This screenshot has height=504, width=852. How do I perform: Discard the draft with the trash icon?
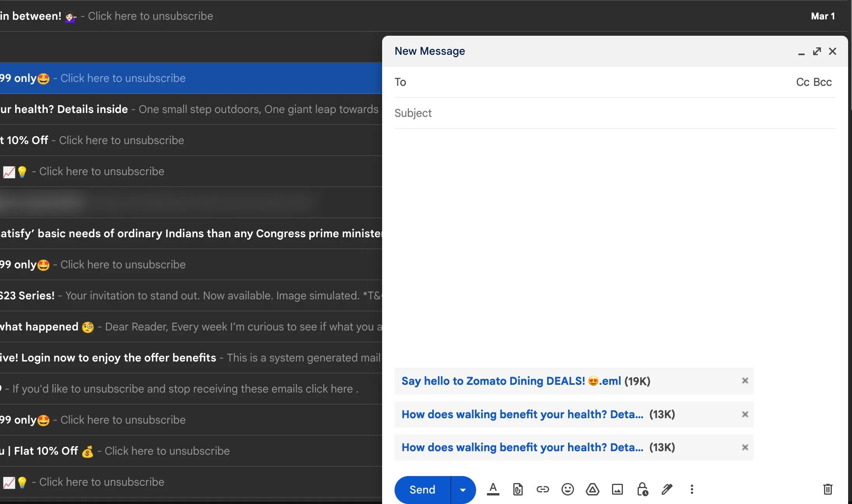pyautogui.click(x=828, y=490)
